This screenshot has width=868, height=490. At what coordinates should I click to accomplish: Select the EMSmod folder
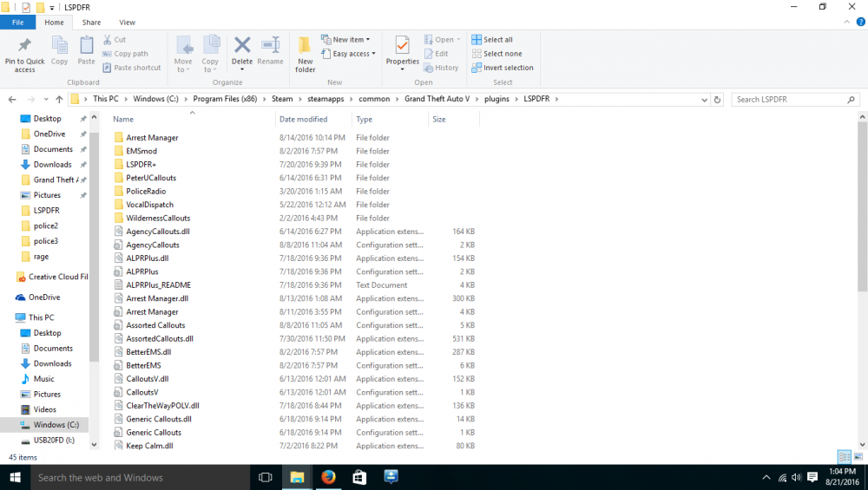click(x=141, y=151)
